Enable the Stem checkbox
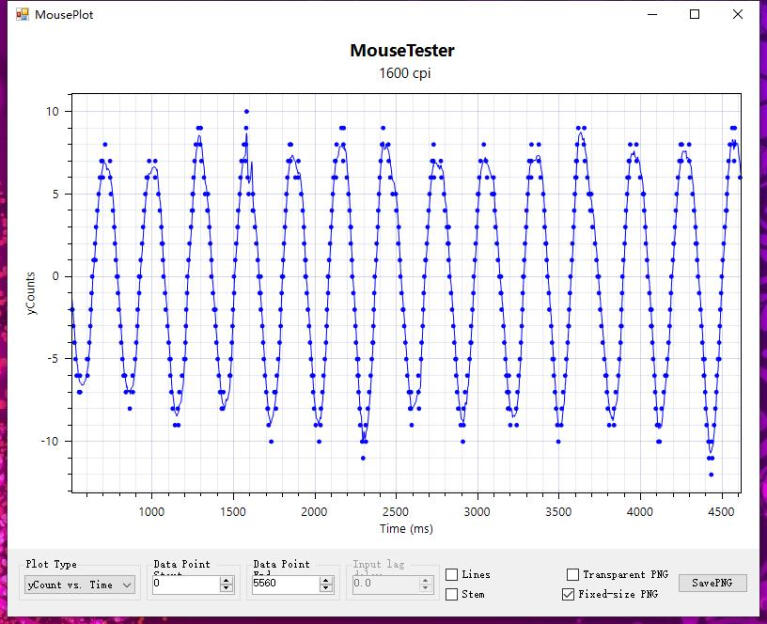767x624 pixels. click(x=452, y=594)
